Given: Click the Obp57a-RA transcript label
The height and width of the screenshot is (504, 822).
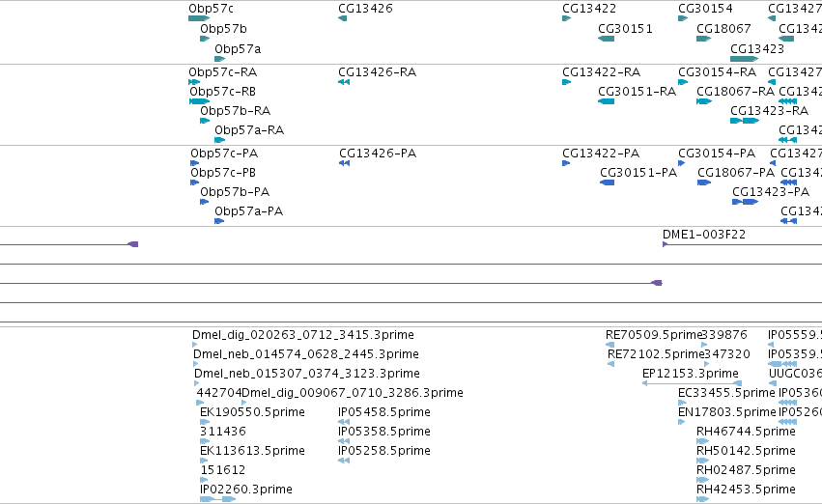Looking at the screenshot, I should tap(249, 130).
